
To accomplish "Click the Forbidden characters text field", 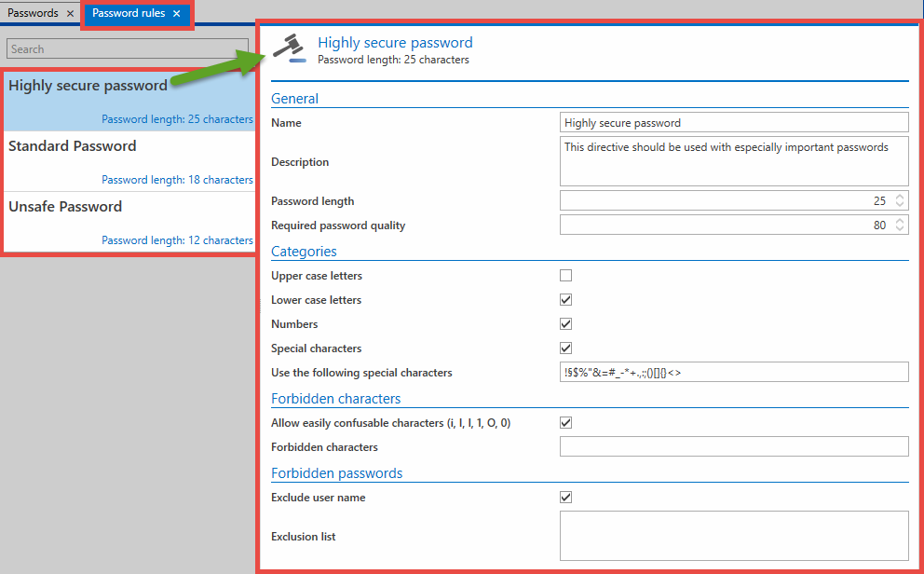I will [734, 446].
